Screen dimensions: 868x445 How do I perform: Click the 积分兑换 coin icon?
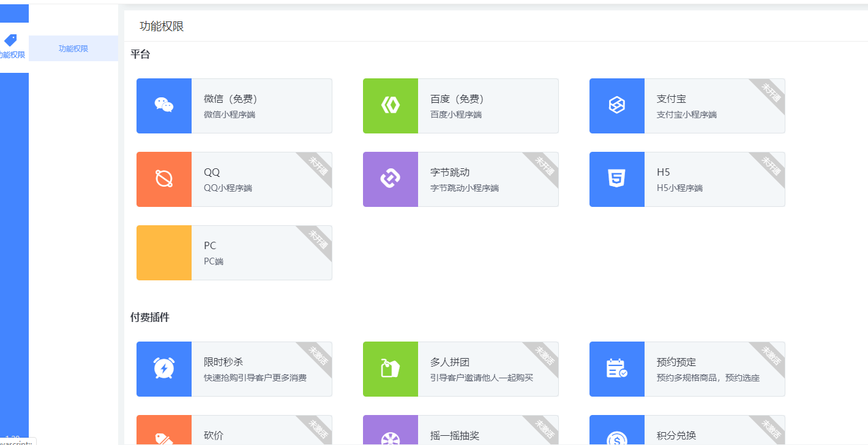[x=616, y=439]
